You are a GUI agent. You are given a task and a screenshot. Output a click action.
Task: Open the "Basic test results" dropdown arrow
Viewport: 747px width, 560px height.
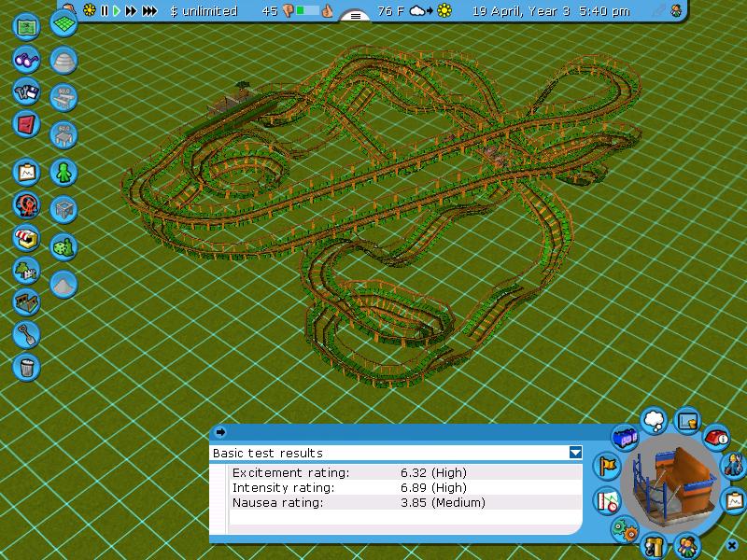pyautogui.click(x=575, y=453)
